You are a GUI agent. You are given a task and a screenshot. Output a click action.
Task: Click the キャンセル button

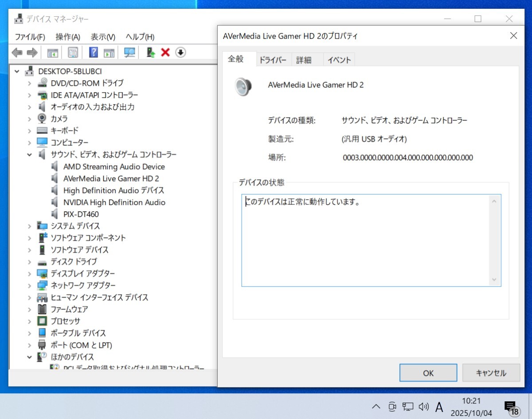[490, 372]
